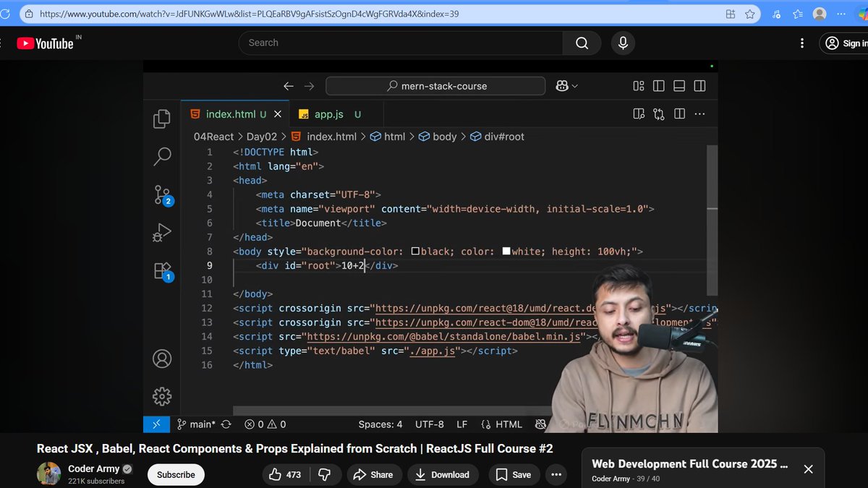Click VS Code Extensions icon in video
Viewport: 868px width, 488px height.
coord(163,272)
